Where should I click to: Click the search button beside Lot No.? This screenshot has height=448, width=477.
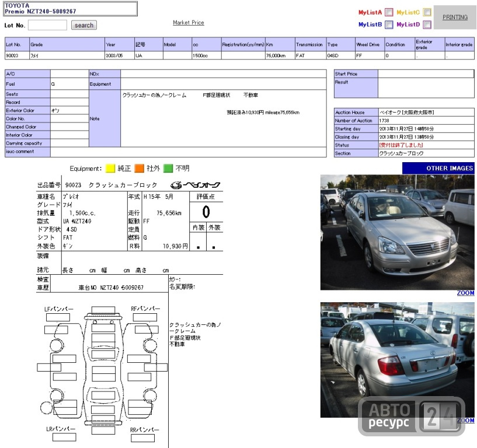pyautogui.click(x=84, y=25)
